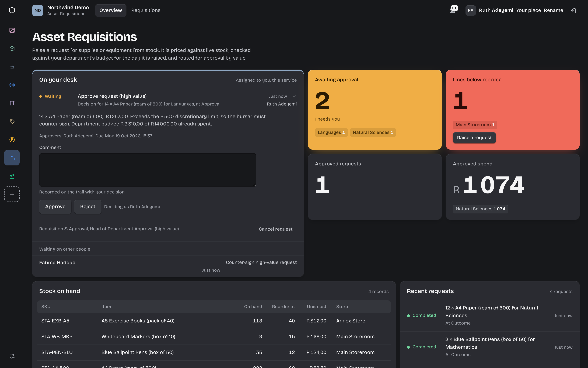Open the blue broadcast signal sidebar icon
This screenshot has height=368, width=588.
12,85
